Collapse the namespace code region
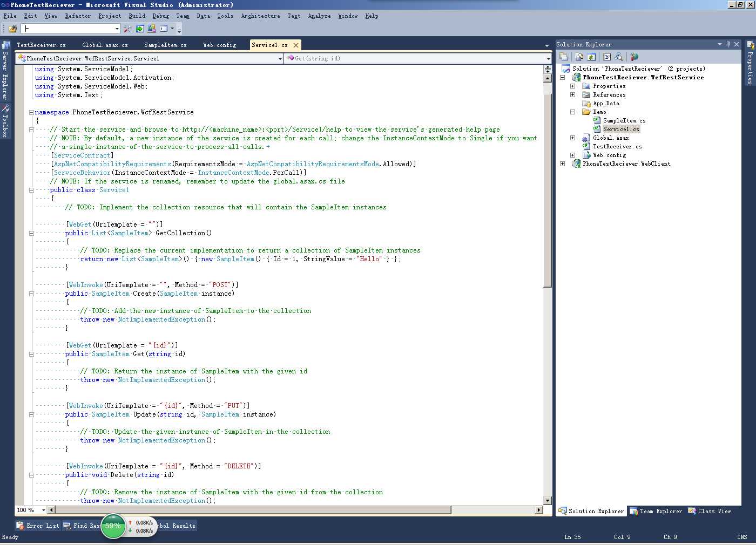 31,112
